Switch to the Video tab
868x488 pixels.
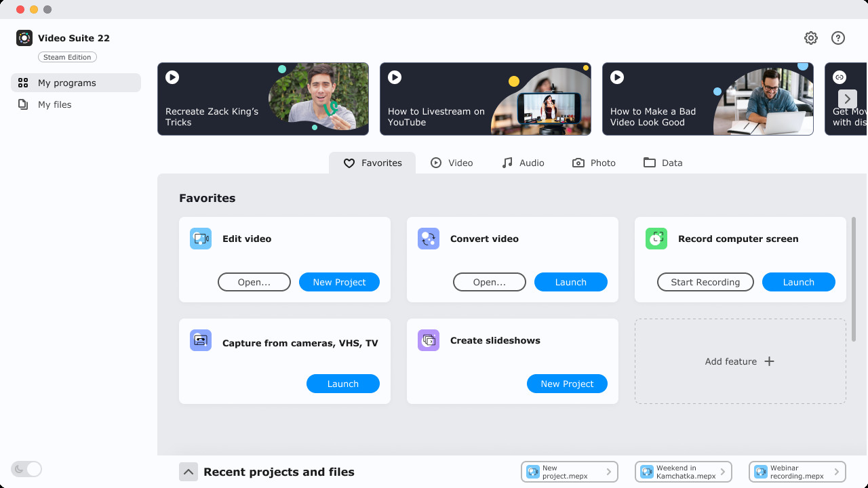click(452, 163)
